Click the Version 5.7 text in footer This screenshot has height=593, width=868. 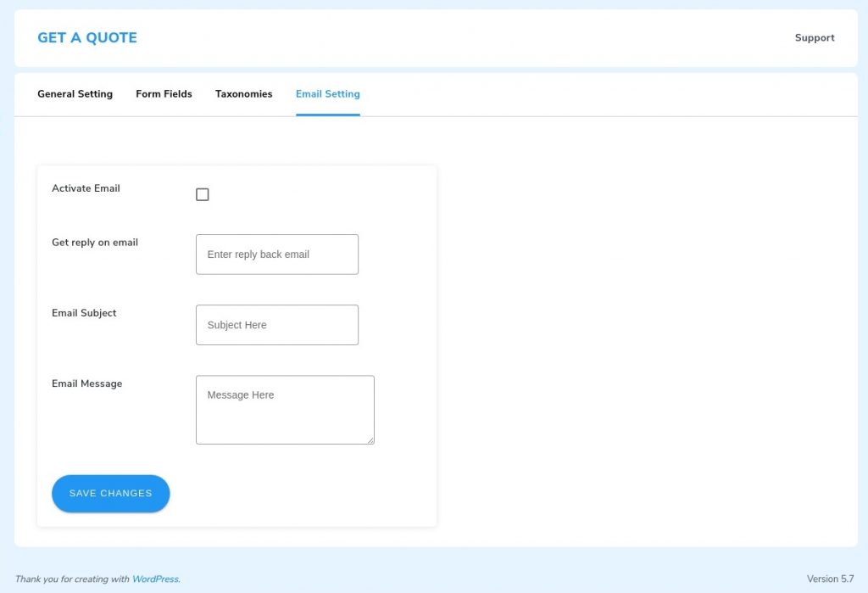pos(830,579)
